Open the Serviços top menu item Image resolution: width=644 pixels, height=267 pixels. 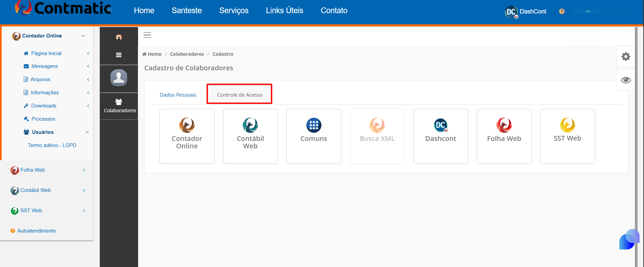tap(234, 10)
